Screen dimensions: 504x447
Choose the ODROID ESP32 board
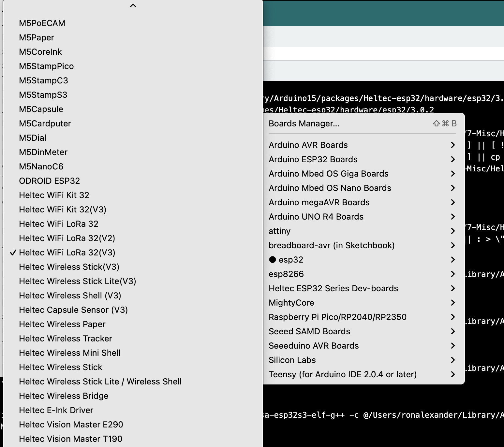50,181
